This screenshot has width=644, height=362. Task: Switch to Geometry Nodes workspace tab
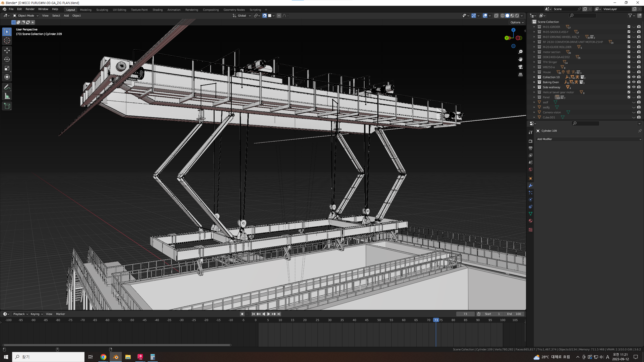234,10
